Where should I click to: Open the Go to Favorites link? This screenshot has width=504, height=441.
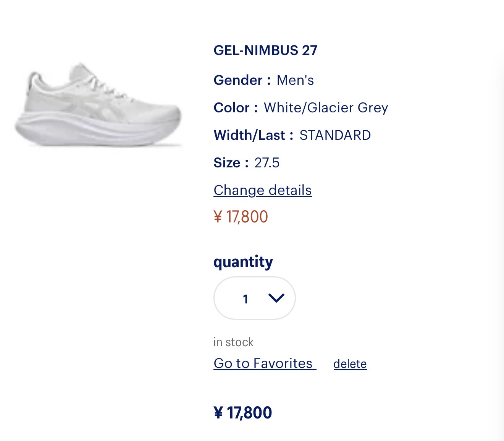click(x=264, y=363)
